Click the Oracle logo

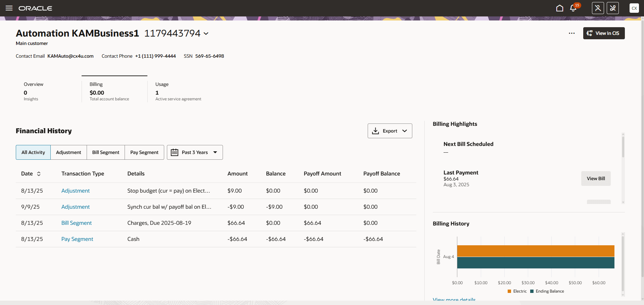click(35, 8)
